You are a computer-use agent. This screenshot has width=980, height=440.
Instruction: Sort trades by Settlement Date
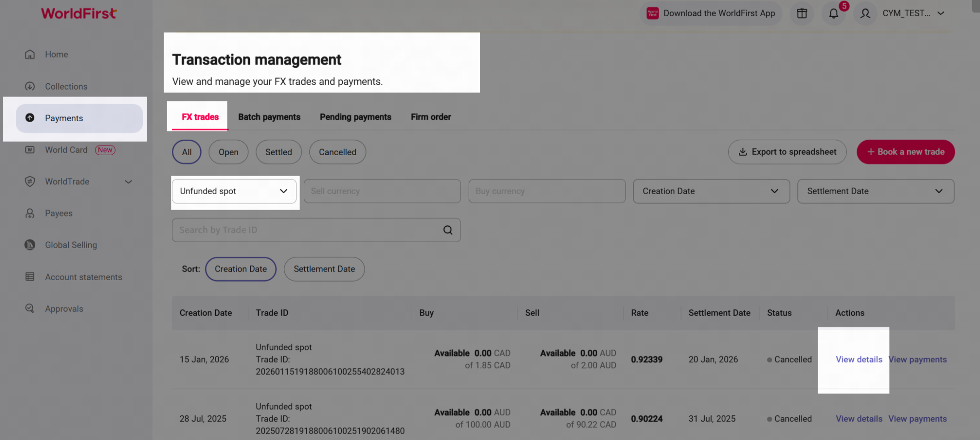point(324,269)
